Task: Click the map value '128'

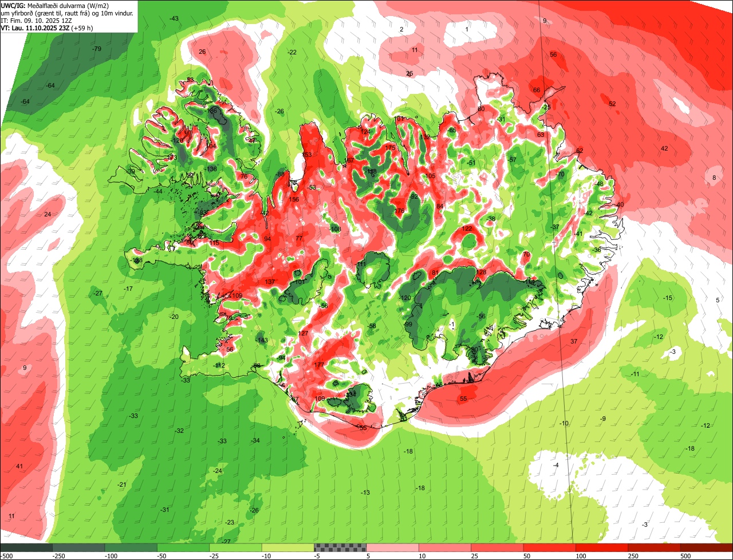Action: coord(481,272)
